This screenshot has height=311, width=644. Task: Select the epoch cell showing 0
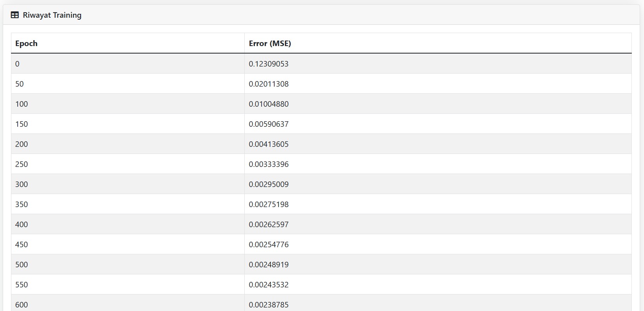tap(128, 64)
